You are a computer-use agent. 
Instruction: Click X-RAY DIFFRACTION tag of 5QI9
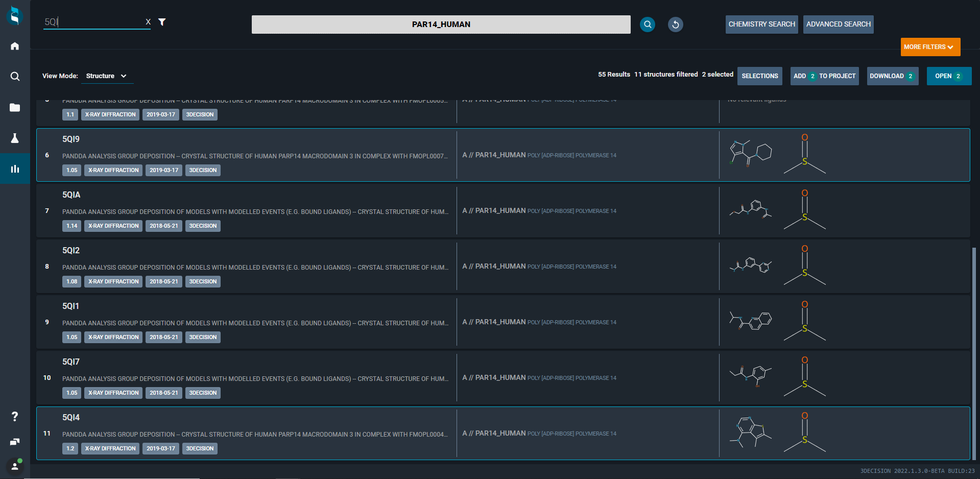[x=113, y=170]
